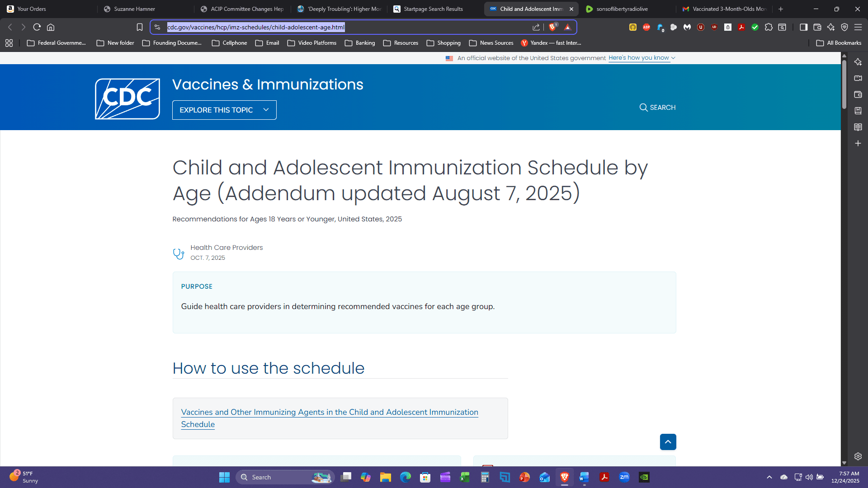The height and width of the screenshot is (488, 868).
Task: Click the page vertical scrollbar thumb
Action: (844, 84)
